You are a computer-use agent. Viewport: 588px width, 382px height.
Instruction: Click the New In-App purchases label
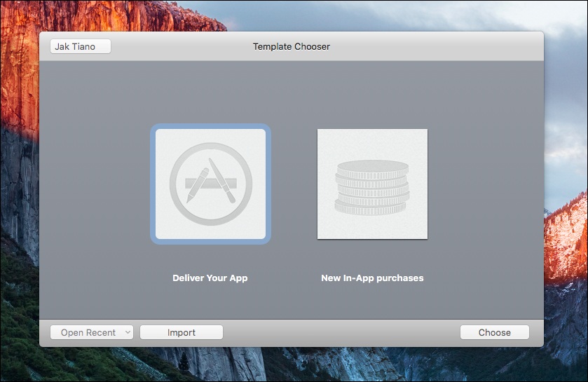[372, 278]
